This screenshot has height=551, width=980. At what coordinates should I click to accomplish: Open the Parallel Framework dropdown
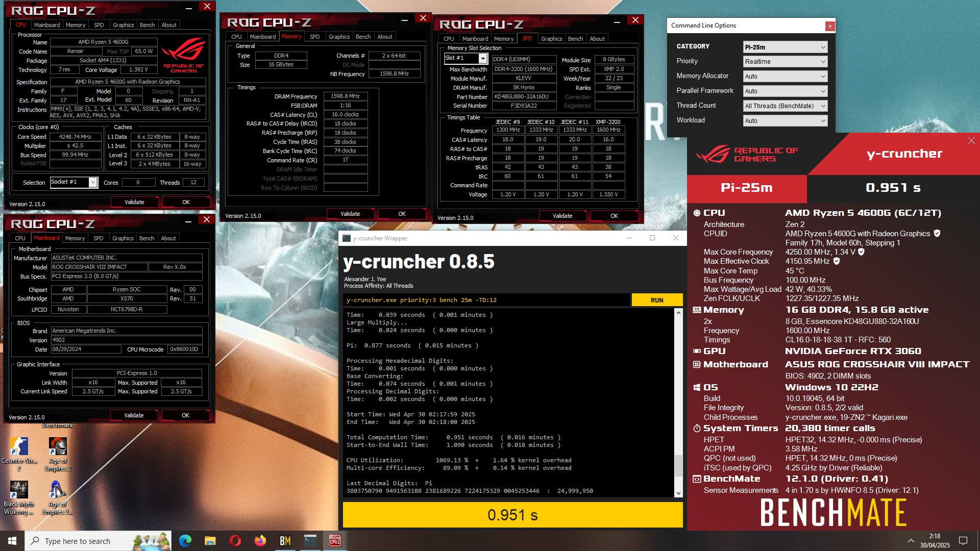coord(785,91)
